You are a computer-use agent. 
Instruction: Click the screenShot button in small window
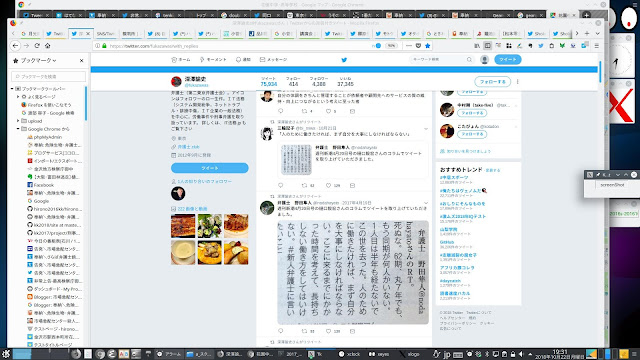(x=612, y=185)
